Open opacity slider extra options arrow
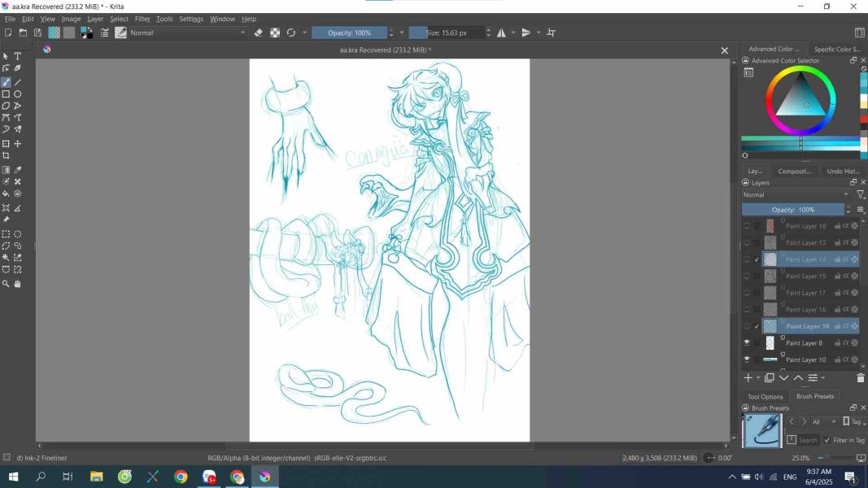 coord(402,33)
